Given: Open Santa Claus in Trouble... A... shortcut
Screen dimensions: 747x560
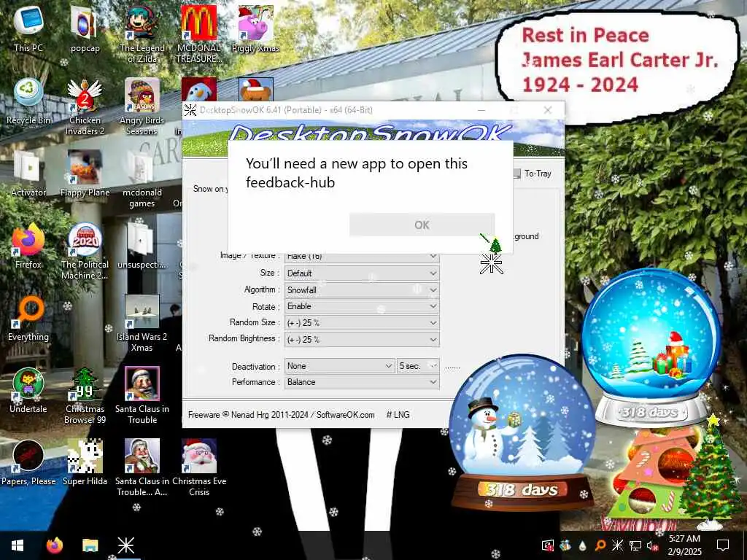Looking at the screenshot, I should point(142,467).
